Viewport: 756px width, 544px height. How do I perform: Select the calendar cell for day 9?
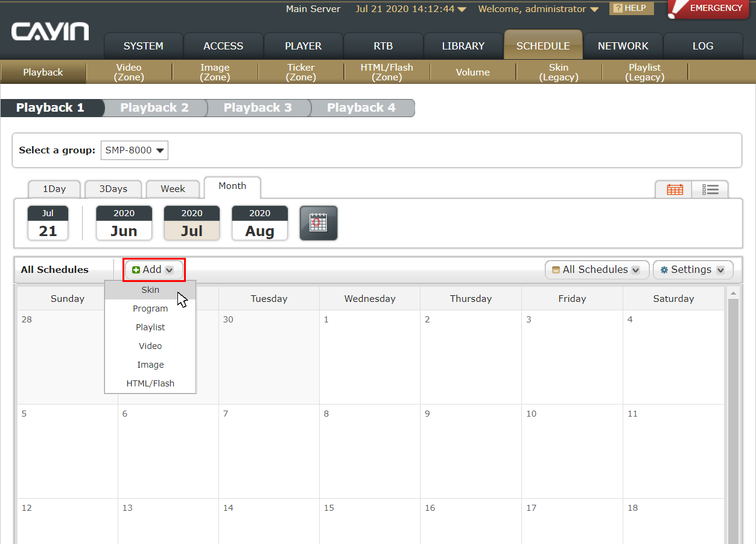[x=471, y=451]
